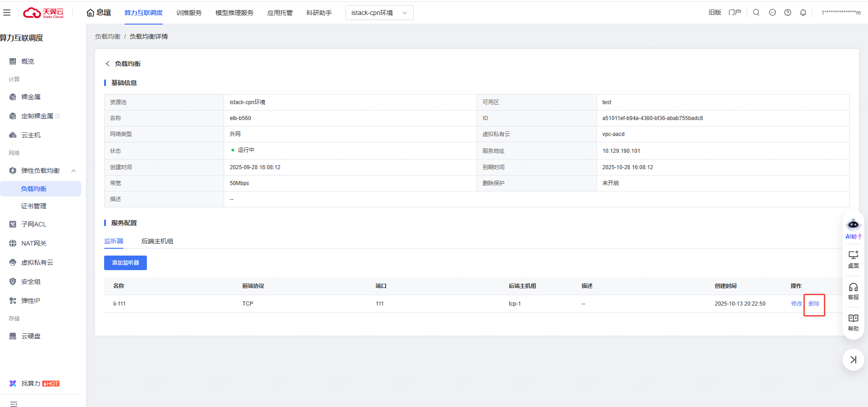Click the help question mark icon
Image resolution: width=868 pixels, height=407 pixels.
(x=788, y=13)
